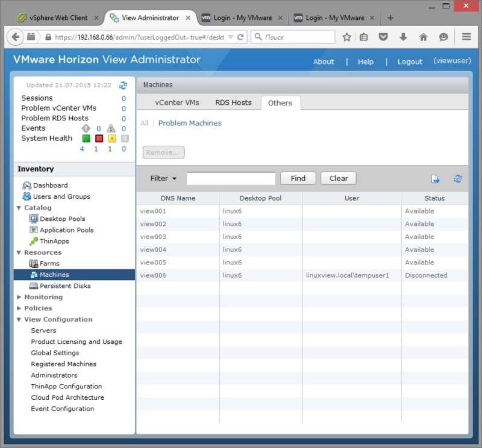Viewport: 482px width, 448px height.
Task: Go back in browser history
Action: pyautogui.click(x=15, y=37)
